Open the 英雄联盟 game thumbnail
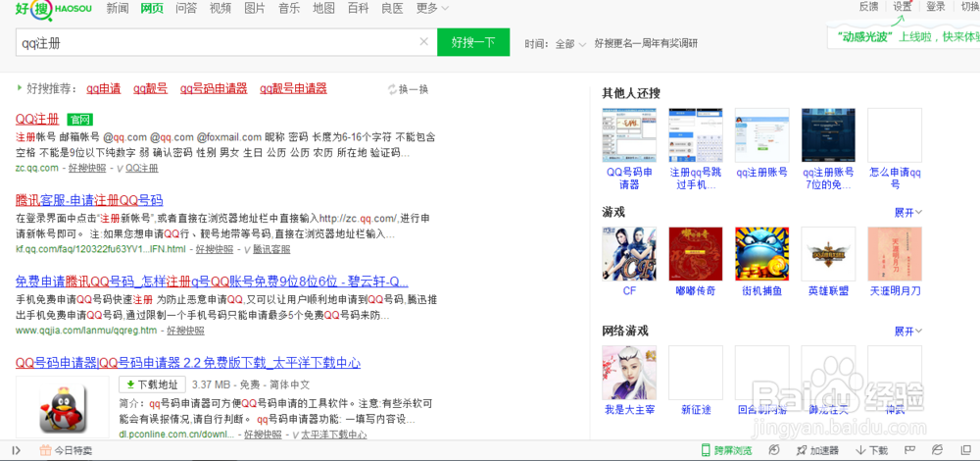Screen dimensions: 980x461 pos(828,254)
